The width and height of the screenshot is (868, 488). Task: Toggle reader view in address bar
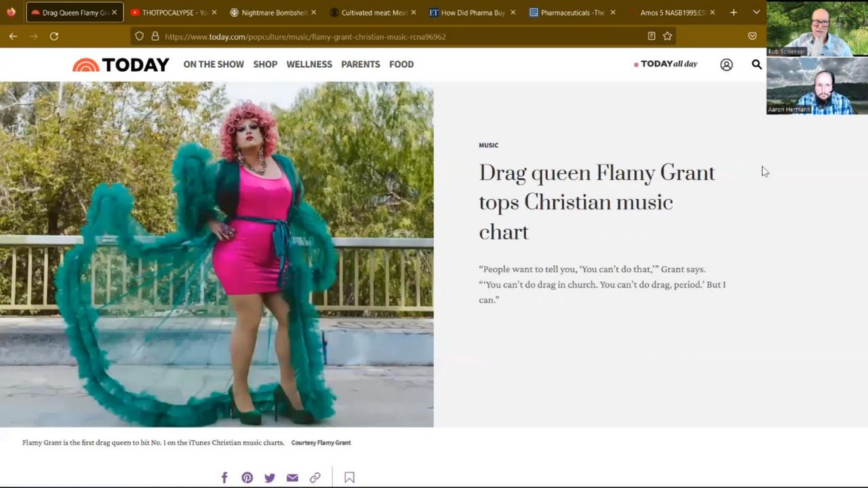(x=651, y=36)
